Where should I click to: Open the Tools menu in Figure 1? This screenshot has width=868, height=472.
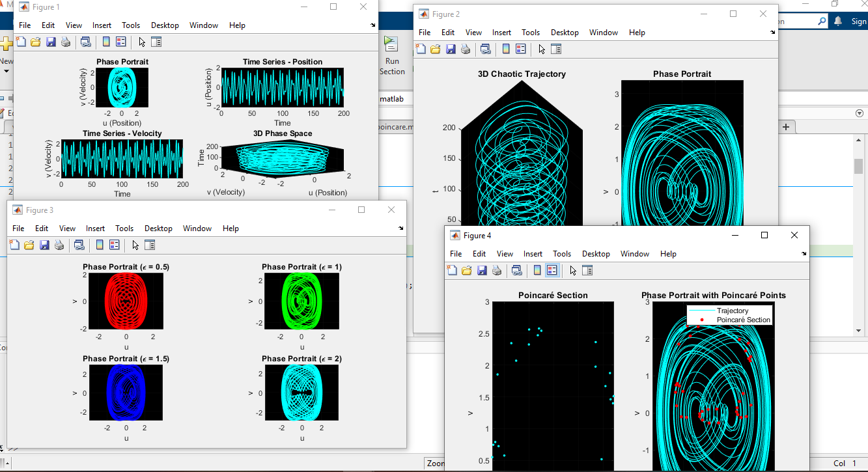[131, 25]
